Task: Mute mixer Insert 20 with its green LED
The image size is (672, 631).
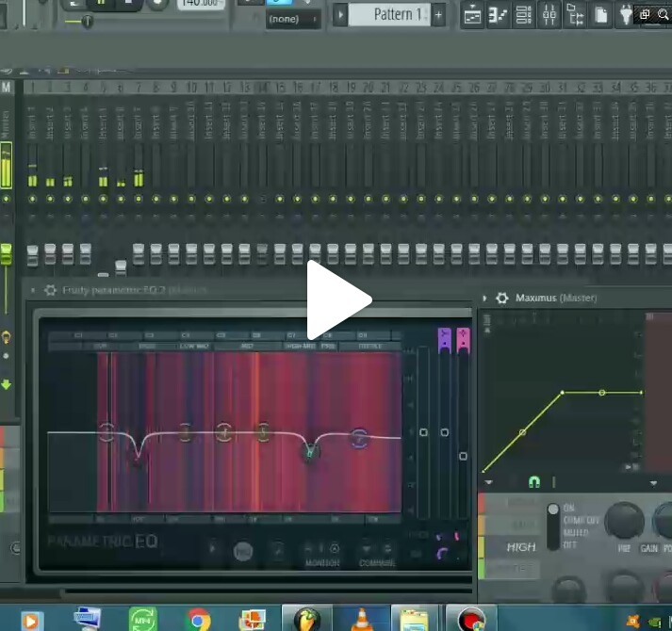Action: click(369, 199)
